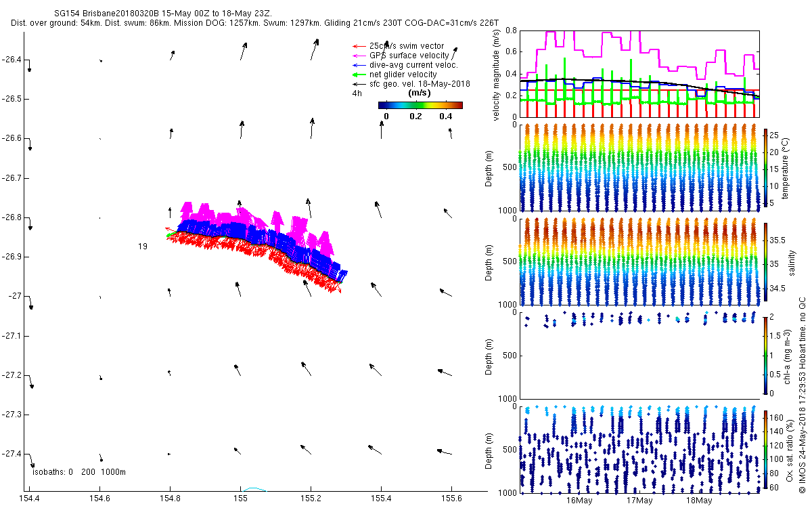Click the oxygen saturation depth profile panel
The width and height of the screenshot is (812, 508).
tap(639, 449)
